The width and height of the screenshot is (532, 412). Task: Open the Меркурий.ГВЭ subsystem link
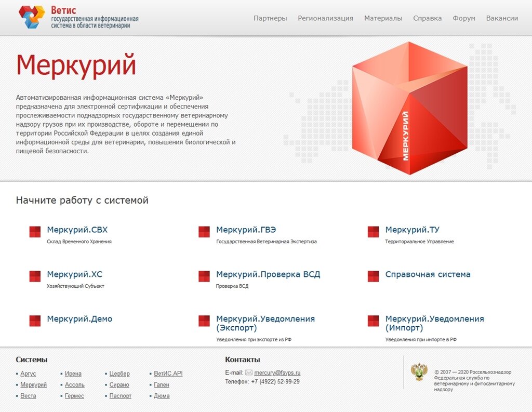(x=246, y=230)
